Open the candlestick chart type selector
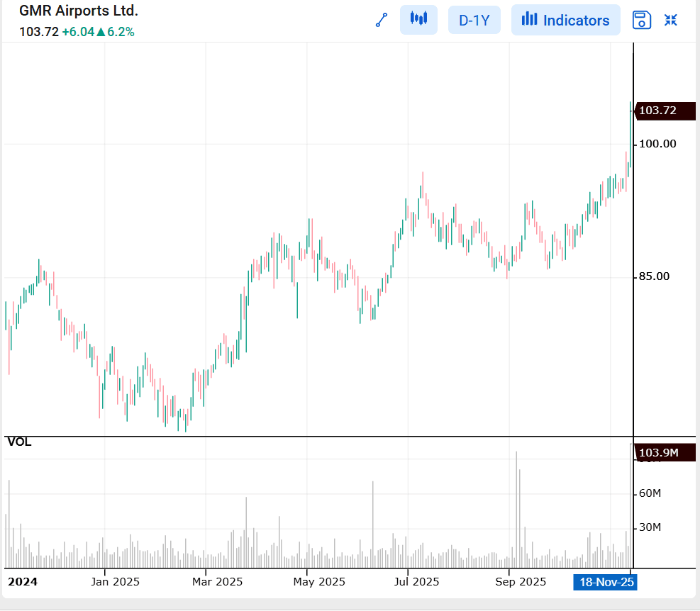This screenshot has width=700, height=611. (x=418, y=20)
